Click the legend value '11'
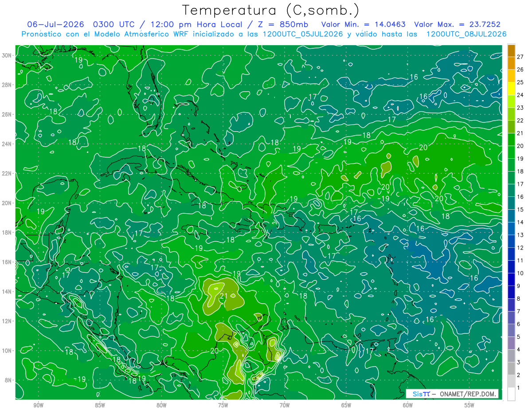 520,260
